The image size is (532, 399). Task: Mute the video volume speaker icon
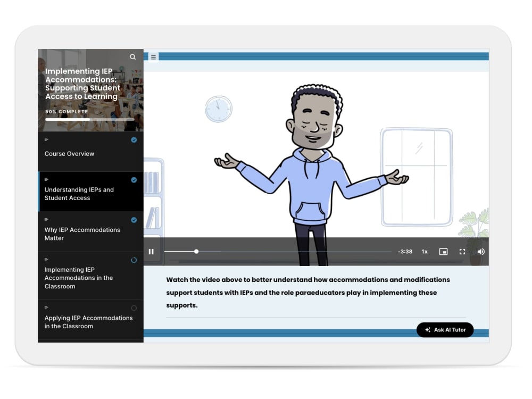[x=481, y=252]
